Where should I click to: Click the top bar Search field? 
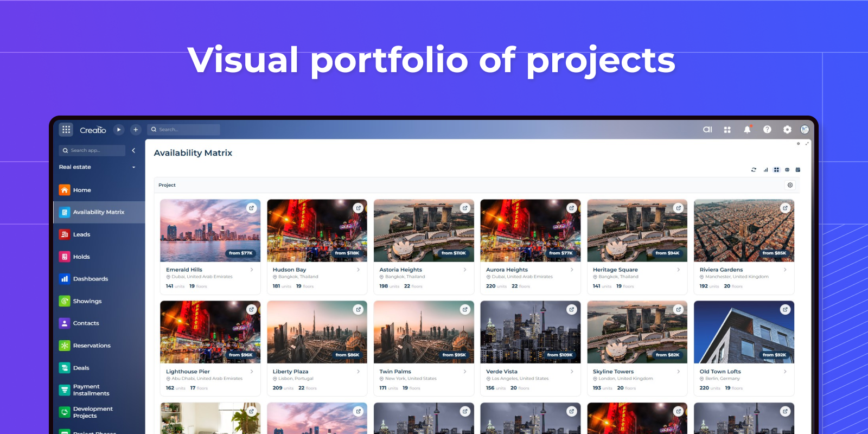[x=183, y=130]
